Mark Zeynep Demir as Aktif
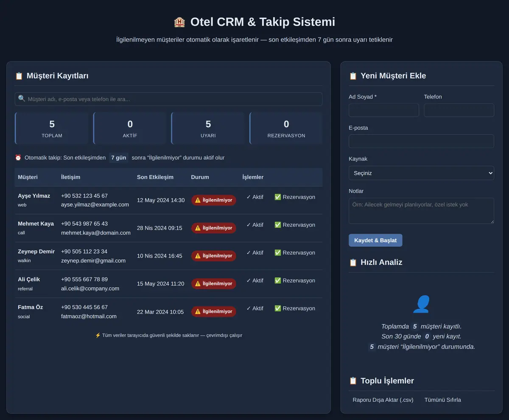This screenshot has height=420, width=509. click(x=255, y=253)
